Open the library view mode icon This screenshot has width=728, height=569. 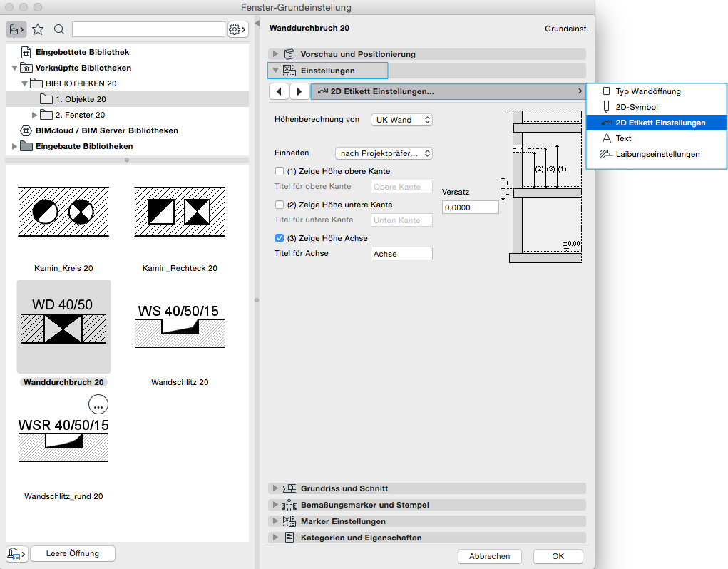point(16,29)
